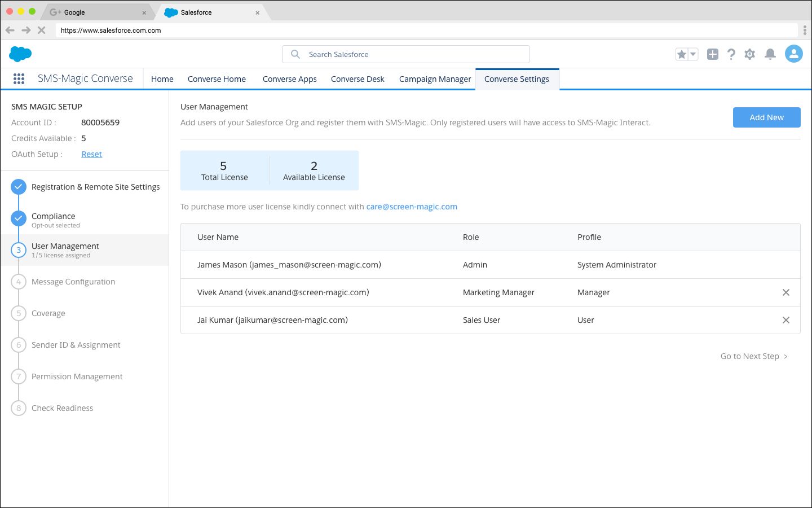Open the app launcher grid icon

[19, 79]
